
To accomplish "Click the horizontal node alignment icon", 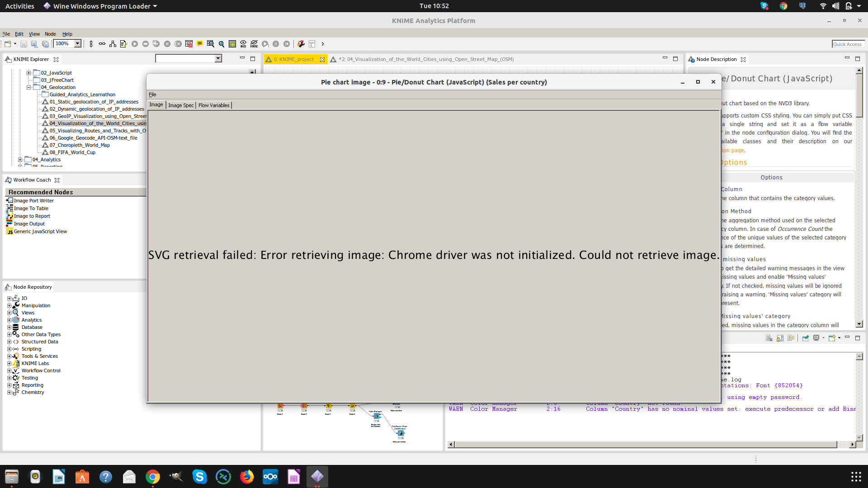I will click(102, 44).
